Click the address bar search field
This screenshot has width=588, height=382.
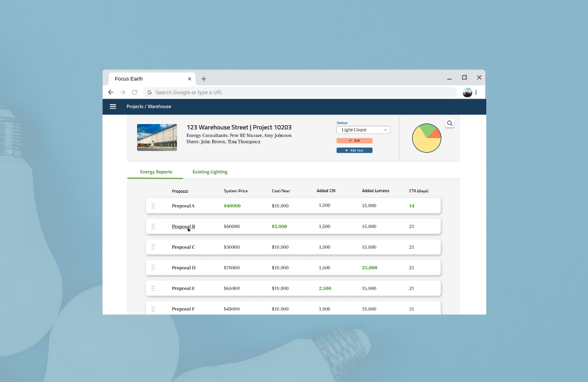(x=300, y=92)
